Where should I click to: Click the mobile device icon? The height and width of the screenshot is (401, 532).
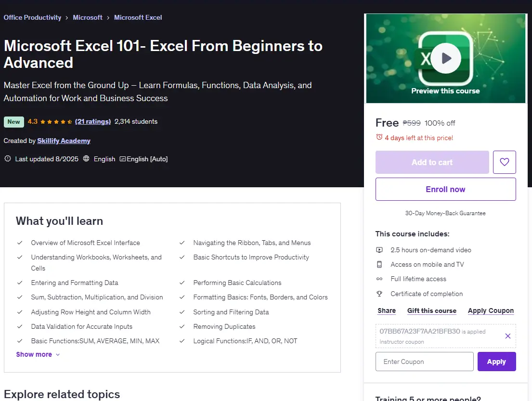pos(379,264)
